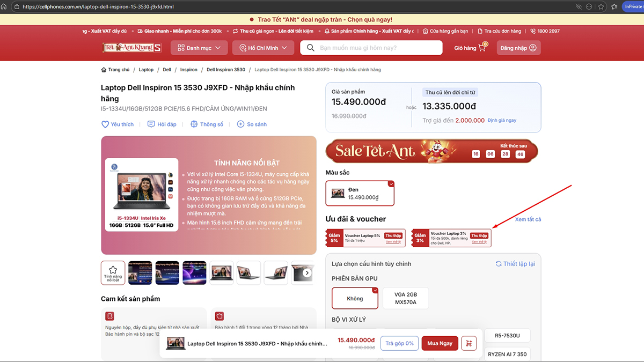
Task: Open the Dell breadcrumb
Action: pyautogui.click(x=167, y=70)
